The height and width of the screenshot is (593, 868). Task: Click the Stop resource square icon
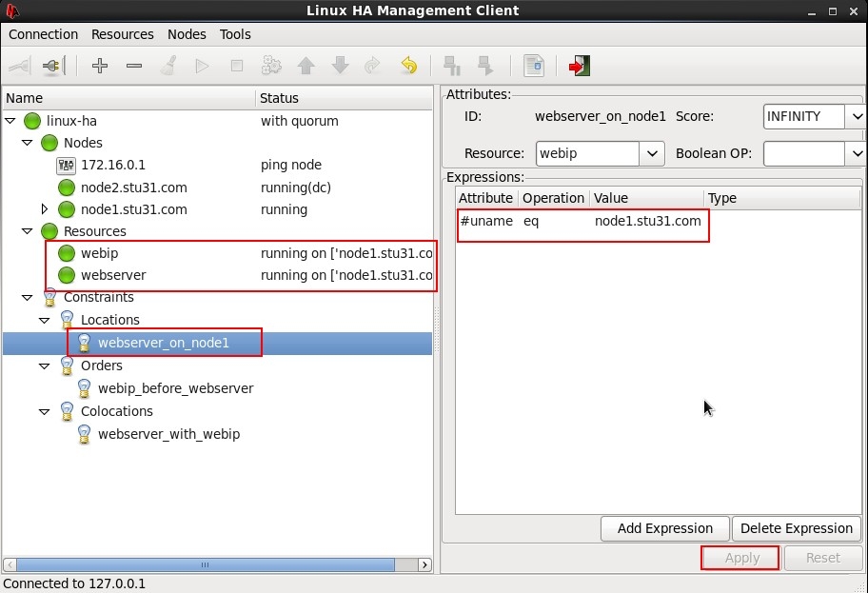click(x=237, y=66)
